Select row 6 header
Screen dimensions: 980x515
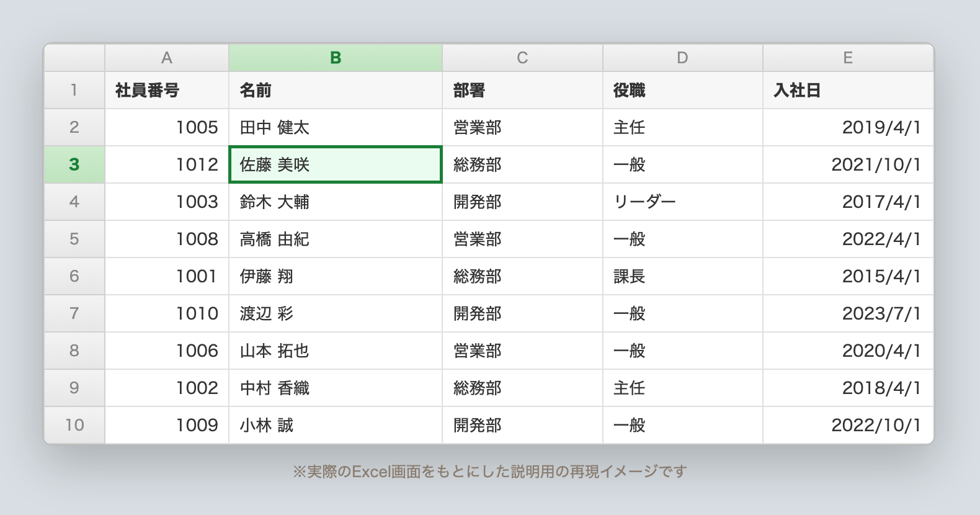pos(74,276)
